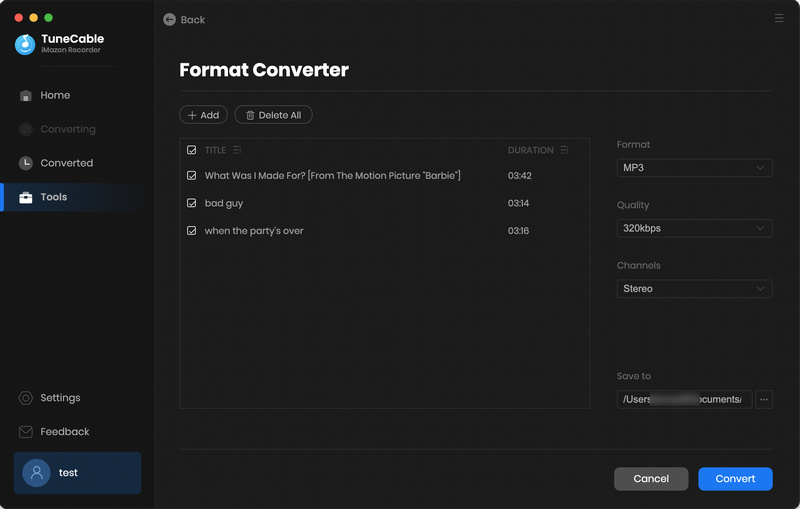The width and height of the screenshot is (800, 509).
Task: Click the Converting circle icon in sidebar
Action: (26, 129)
